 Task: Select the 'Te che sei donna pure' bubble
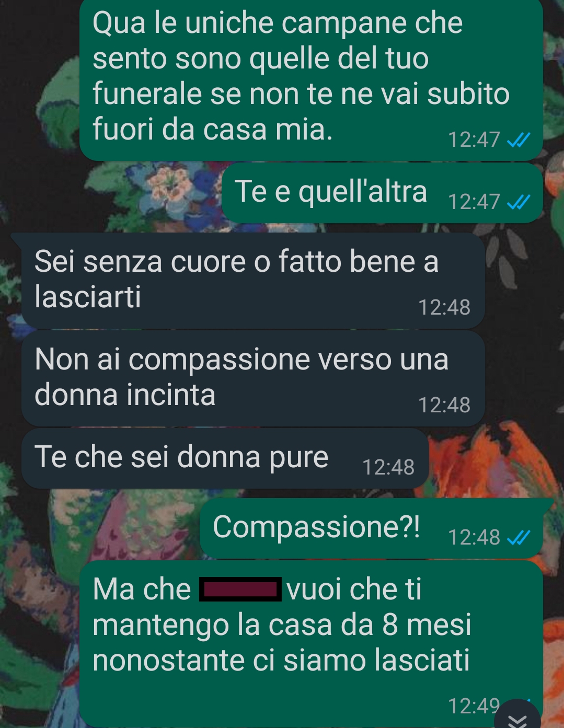tap(225, 458)
